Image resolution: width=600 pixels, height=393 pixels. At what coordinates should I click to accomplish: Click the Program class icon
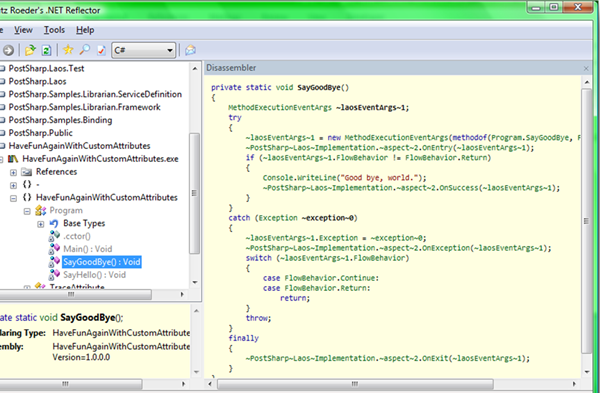pos(41,210)
